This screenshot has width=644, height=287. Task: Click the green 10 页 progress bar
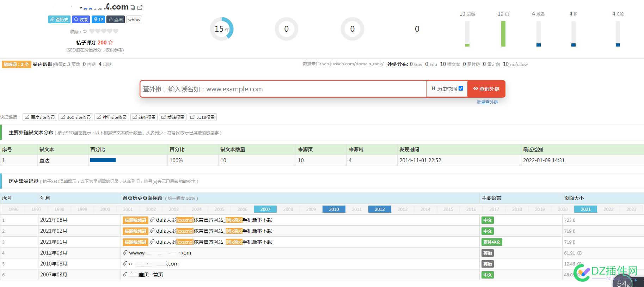coord(503,34)
